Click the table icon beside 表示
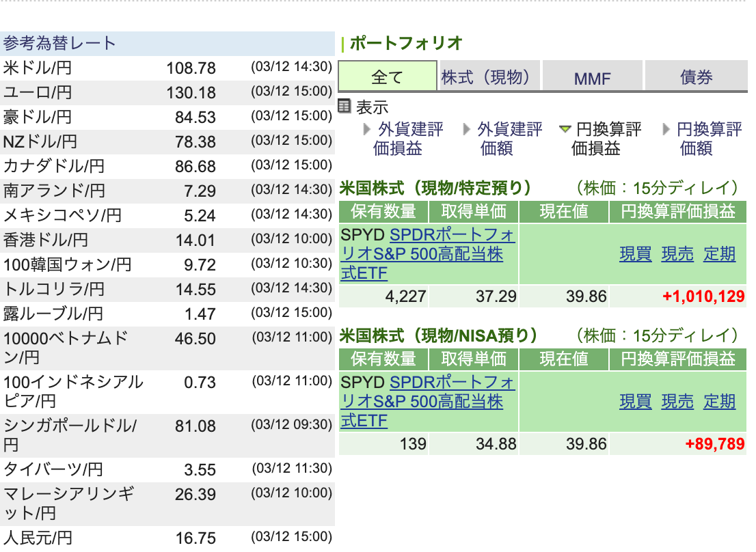Image resolution: width=756 pixels, height=552 pixels. [345, 105]
